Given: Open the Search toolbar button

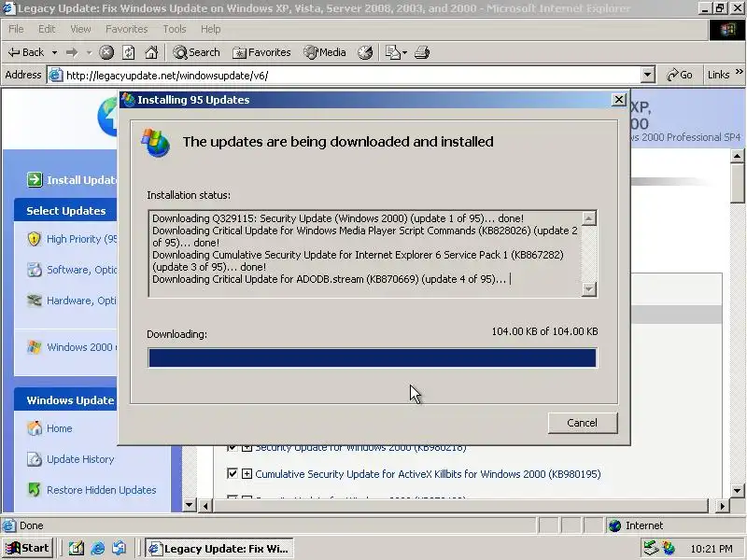Looking at the screenshot, I should point(197,52).
